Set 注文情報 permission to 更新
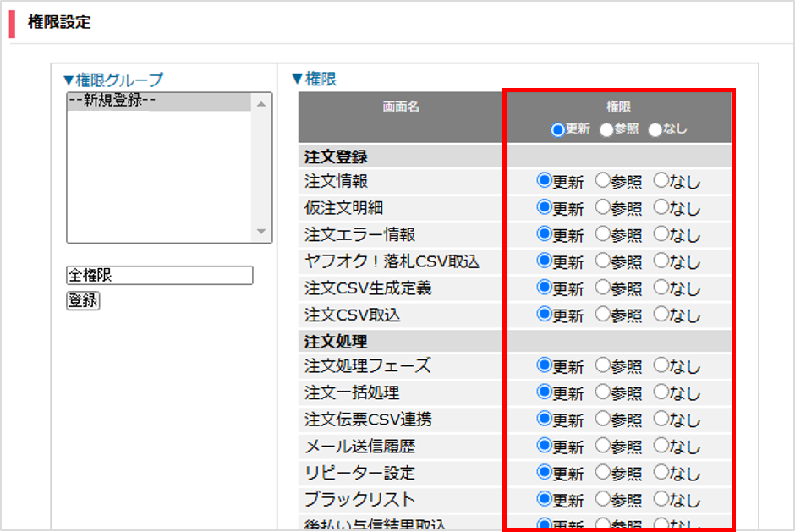The image size is (795, 532). (x=544, y=180)
